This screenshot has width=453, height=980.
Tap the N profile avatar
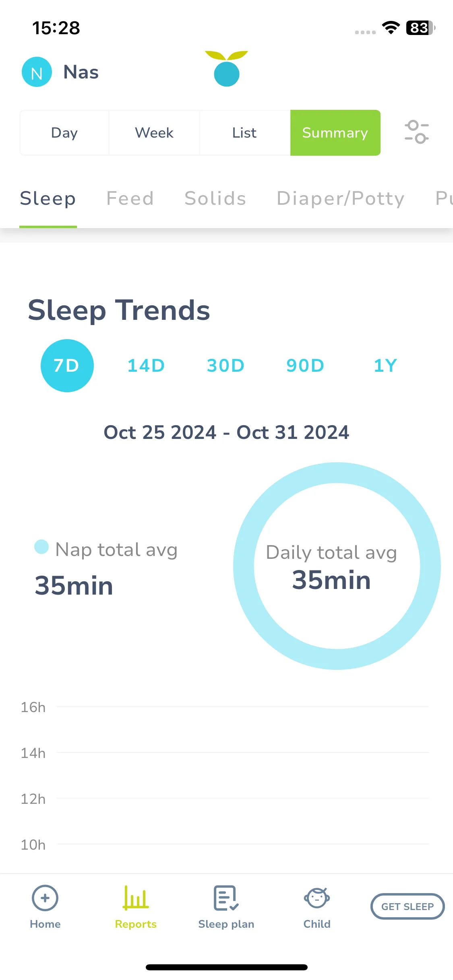click(37, 72)
